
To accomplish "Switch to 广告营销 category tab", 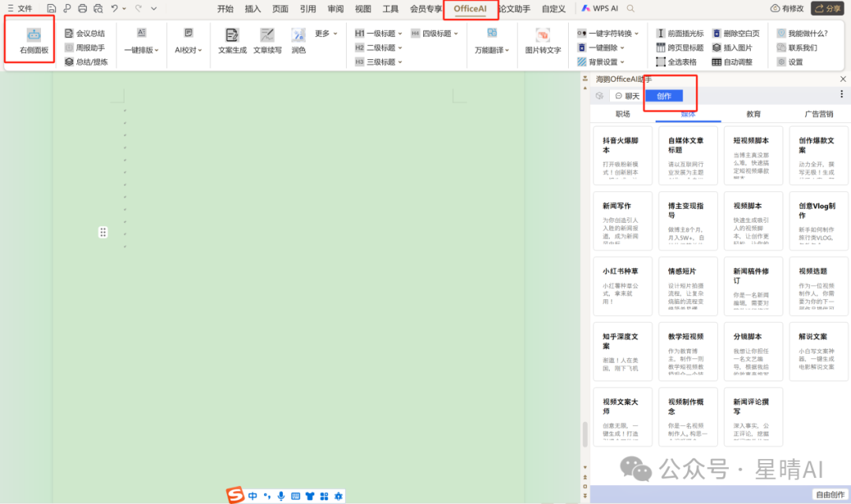I will click(819, 114).
